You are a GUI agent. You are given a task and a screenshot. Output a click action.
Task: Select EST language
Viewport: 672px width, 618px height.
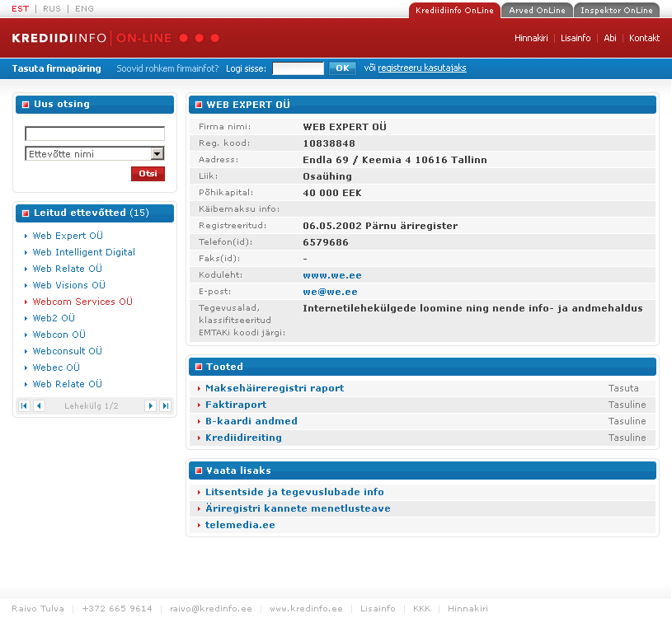pyautogui.click(x=20, y=9)
